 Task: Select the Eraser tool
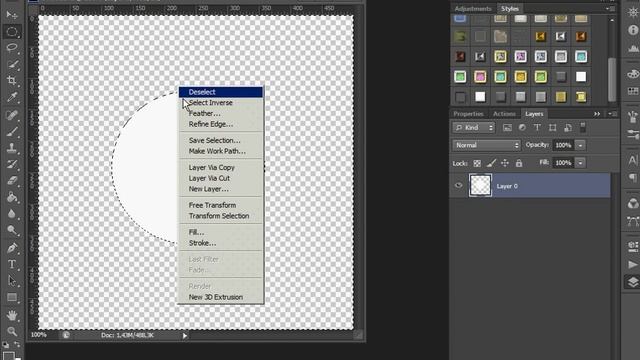(x=12, y=180)
